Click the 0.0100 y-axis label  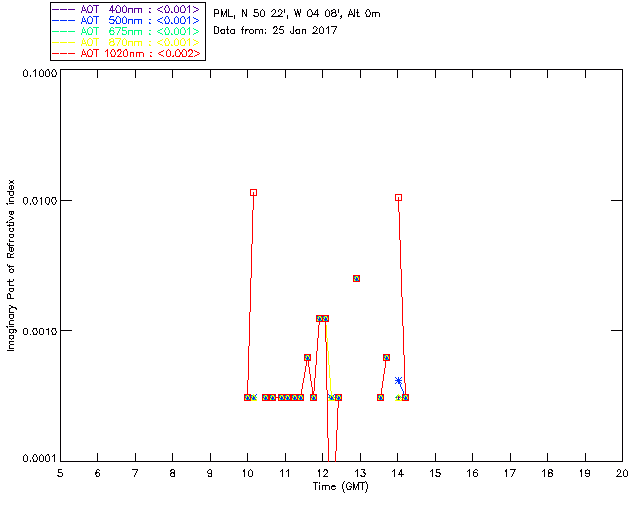click(39, 201)
